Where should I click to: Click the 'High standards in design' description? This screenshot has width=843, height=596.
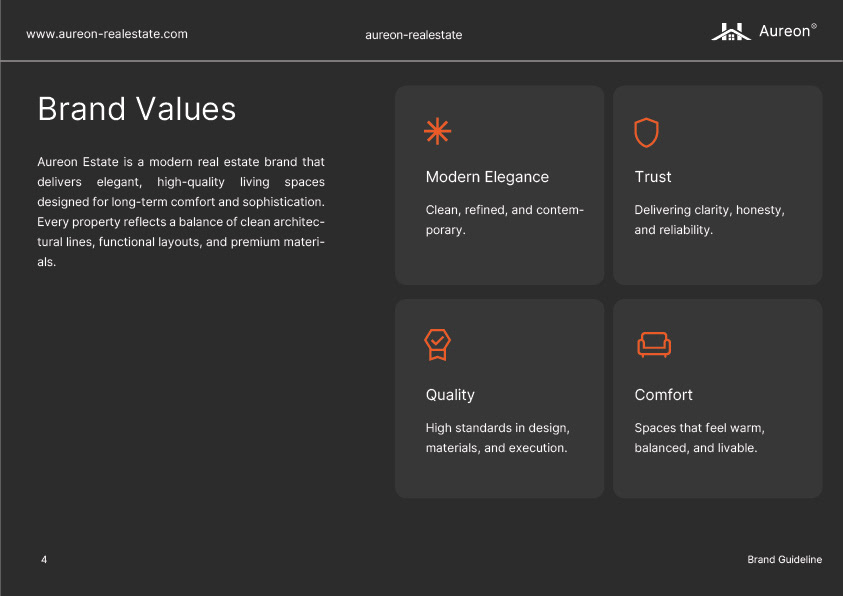pos(497,438)
